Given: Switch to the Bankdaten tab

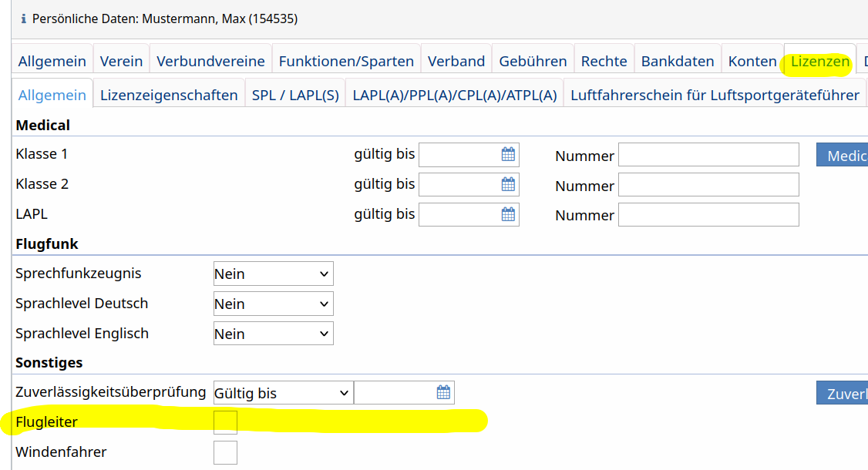Looking at the screenshot, I should coord(678,61).
